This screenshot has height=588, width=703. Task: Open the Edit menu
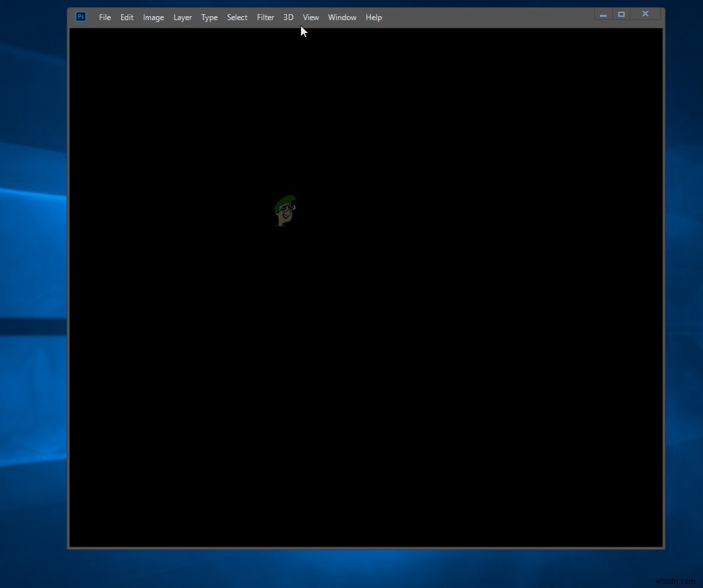tap(127, 17)
